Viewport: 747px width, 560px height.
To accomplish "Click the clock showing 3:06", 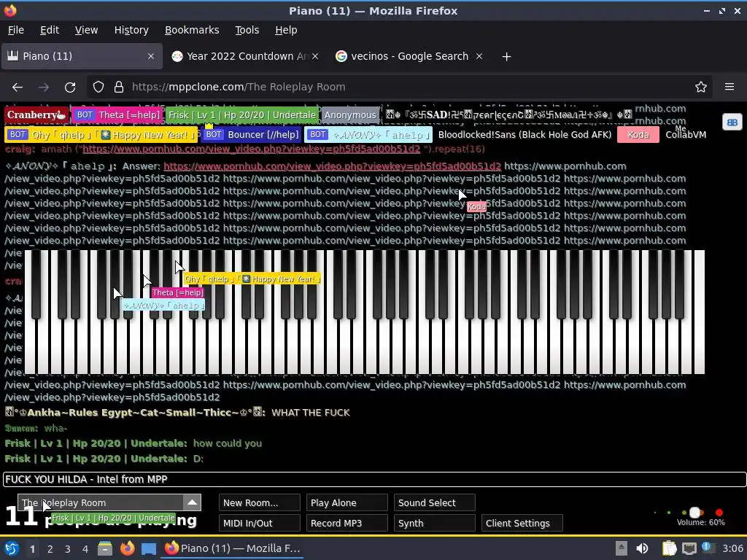I will [x=732, y=548].
